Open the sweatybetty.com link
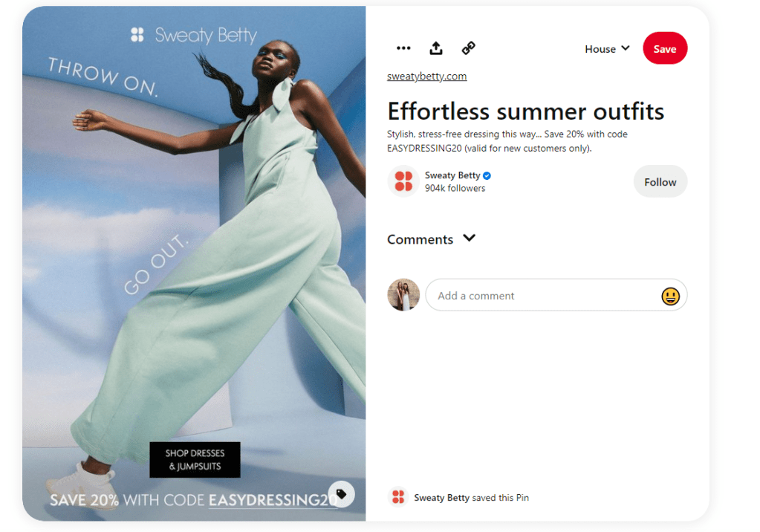Screen dimensions: 760x532 [426, 76]
